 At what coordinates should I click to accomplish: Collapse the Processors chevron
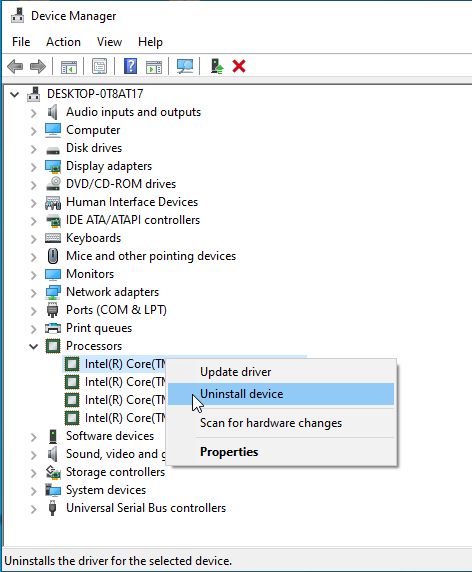click(34, 346)
